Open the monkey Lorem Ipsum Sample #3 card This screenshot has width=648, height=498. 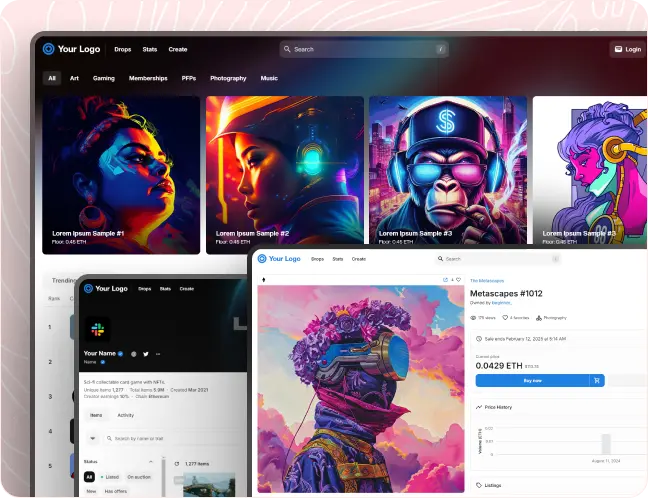click(x=448, y=170)
